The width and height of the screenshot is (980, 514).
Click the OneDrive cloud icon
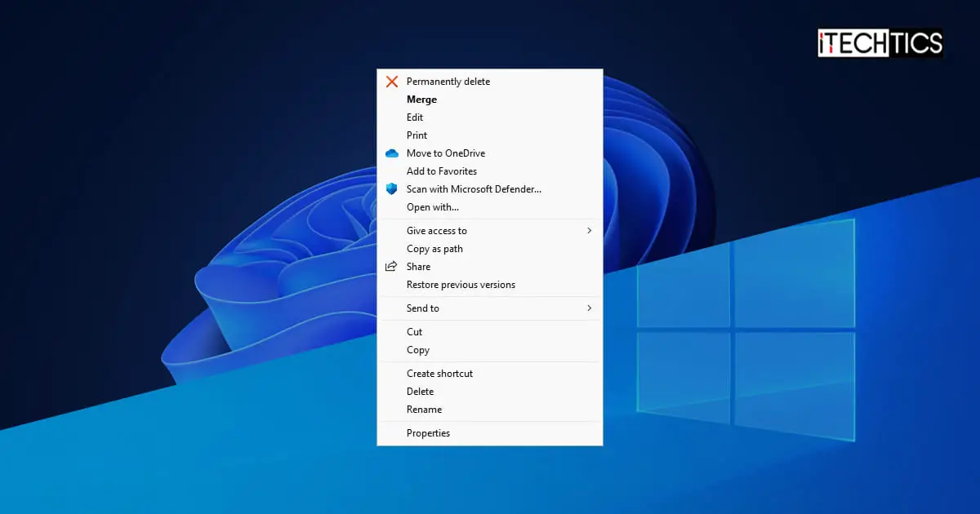point(392,153)
